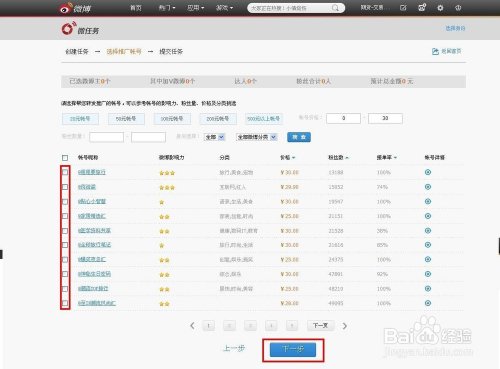The image size is (500, 369).
Task: Check the account with 21151 fans
Action: click(x=65, y=216)
